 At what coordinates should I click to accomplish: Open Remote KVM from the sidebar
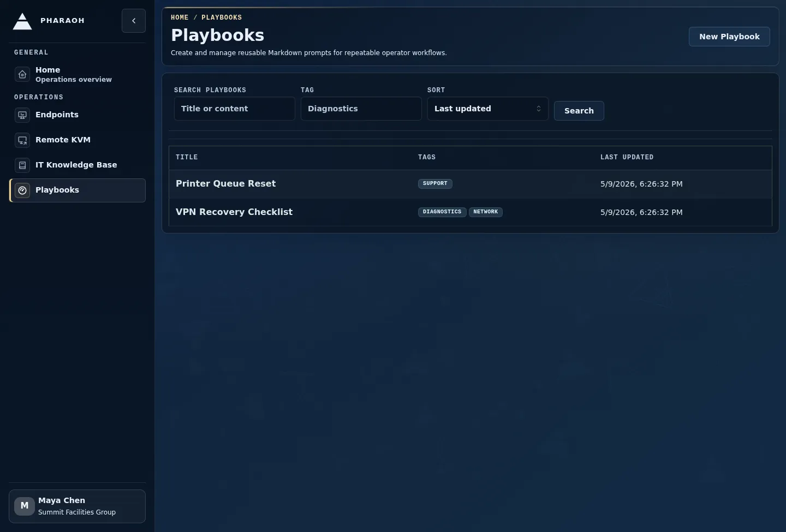(x=78, y=140)
